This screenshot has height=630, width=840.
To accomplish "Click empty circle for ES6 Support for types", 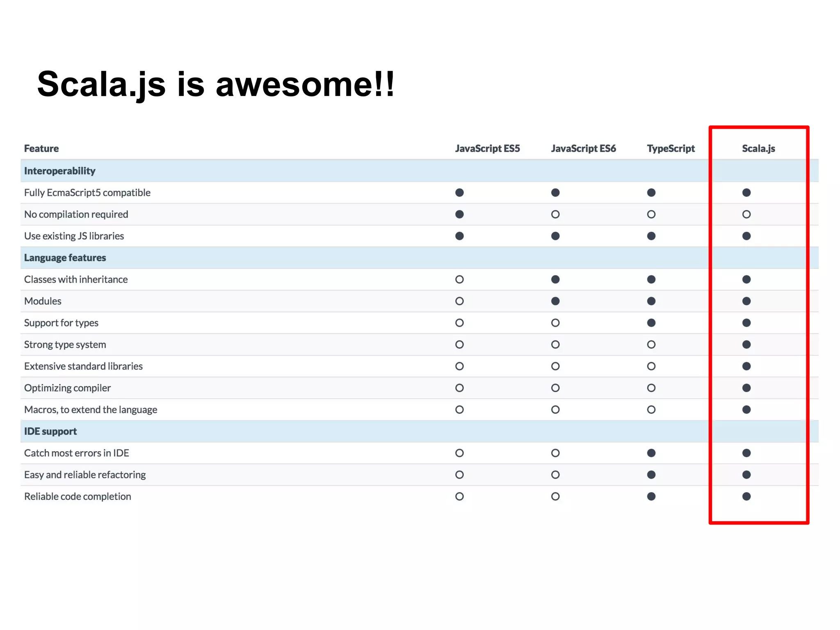I will click(x=555, y=323).
